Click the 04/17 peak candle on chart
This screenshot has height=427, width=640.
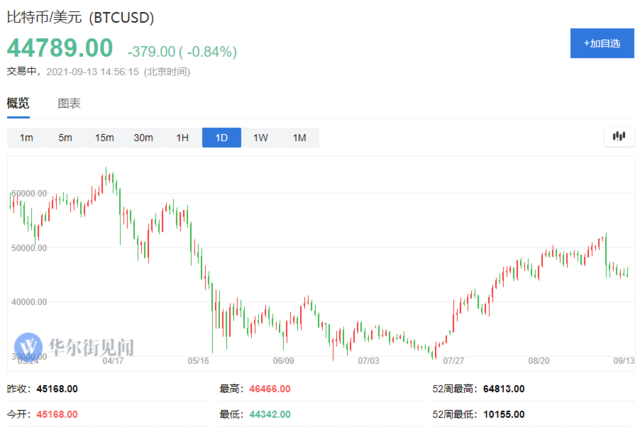tap(106, 177)
